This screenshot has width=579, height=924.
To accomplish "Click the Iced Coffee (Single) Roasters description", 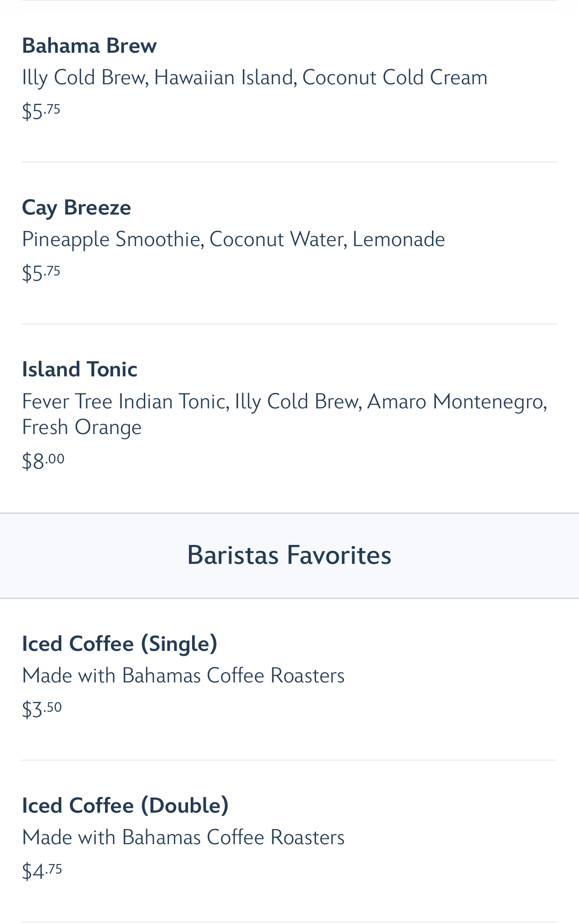I will [184, 676].
